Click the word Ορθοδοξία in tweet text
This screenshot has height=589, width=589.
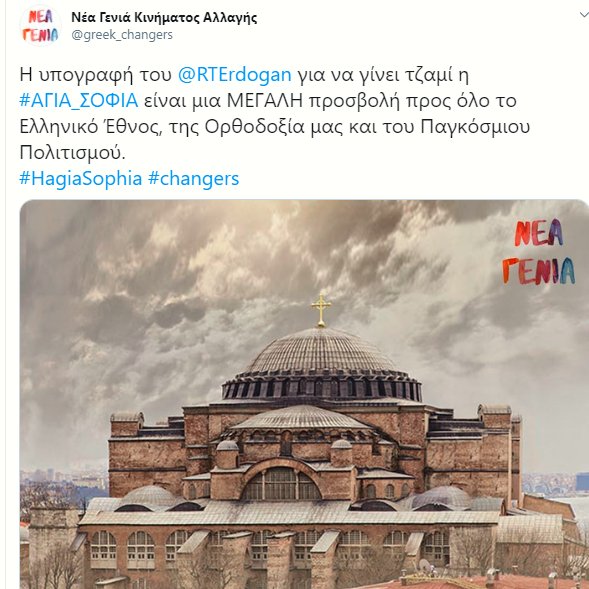pyautogui.click(x=254, y=127)
